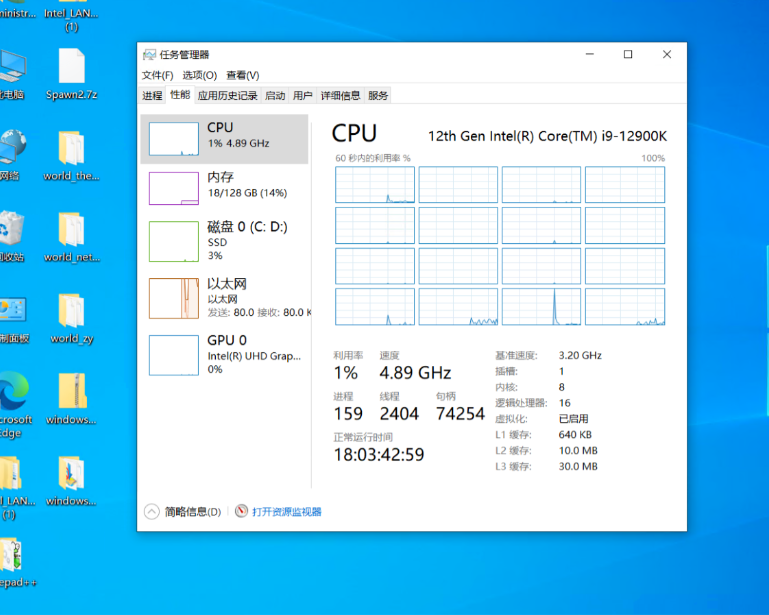Viewport: 769px width, 615px height.
Task: Click the 4.89 GHz speed value
Action: pos(415,373)
